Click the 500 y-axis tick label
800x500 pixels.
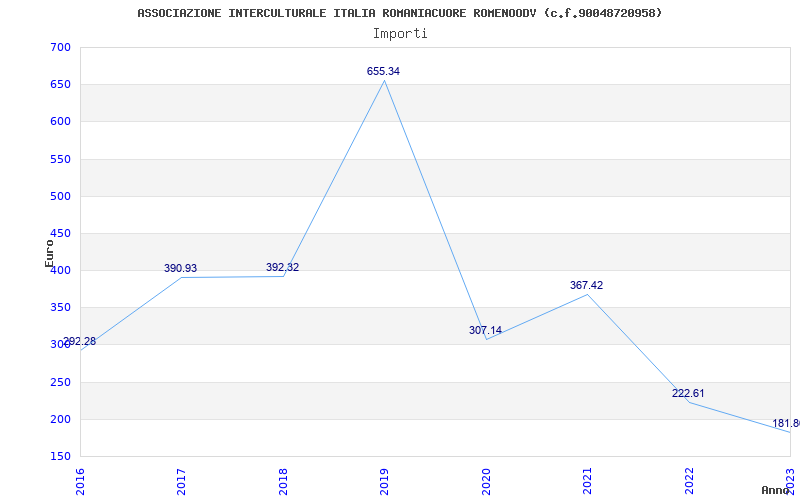point(60,196)
